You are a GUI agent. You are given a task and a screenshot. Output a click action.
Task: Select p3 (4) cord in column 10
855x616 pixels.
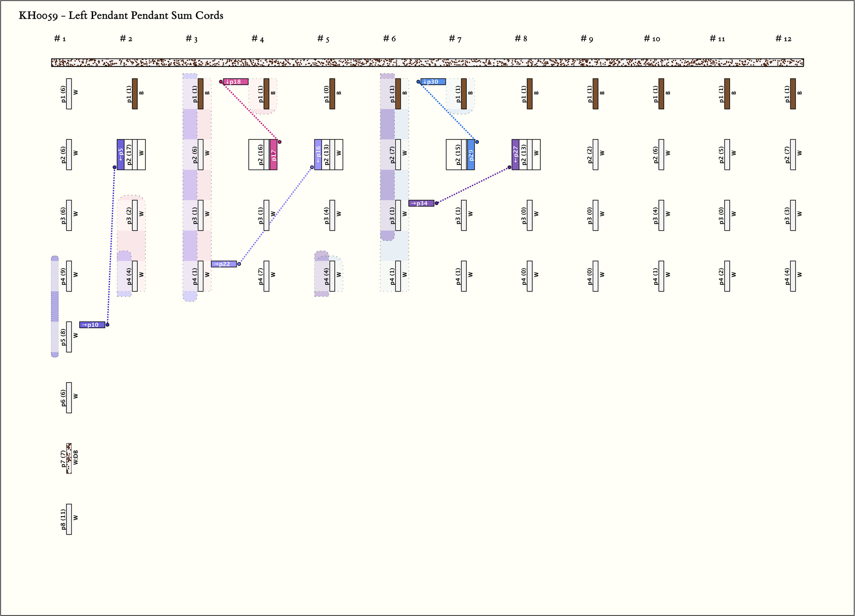[661, 215]
